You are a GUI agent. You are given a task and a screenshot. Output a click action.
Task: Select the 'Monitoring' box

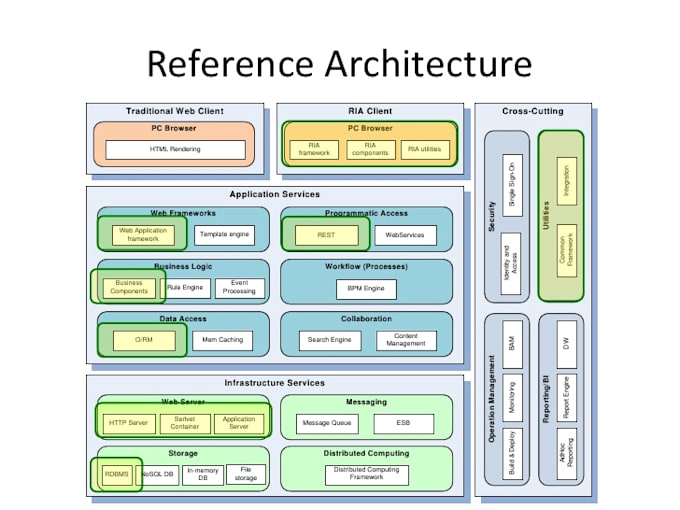point(512,397)
